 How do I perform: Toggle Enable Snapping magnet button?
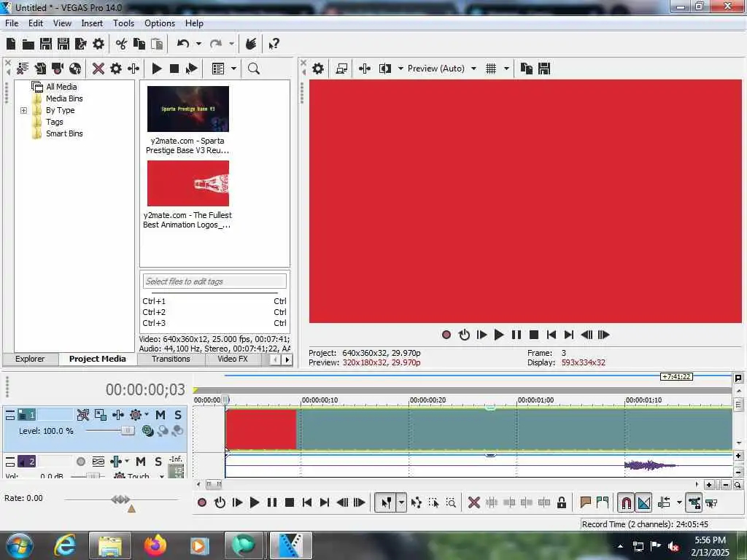[x=627, y=502]
